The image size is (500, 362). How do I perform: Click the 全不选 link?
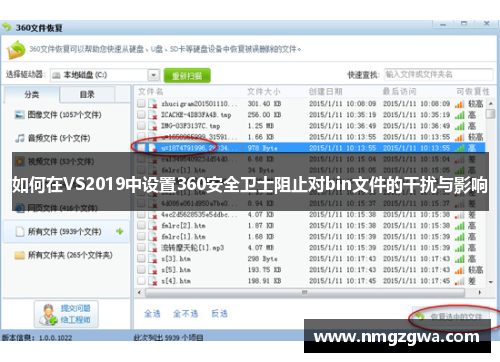coord(186,313)
